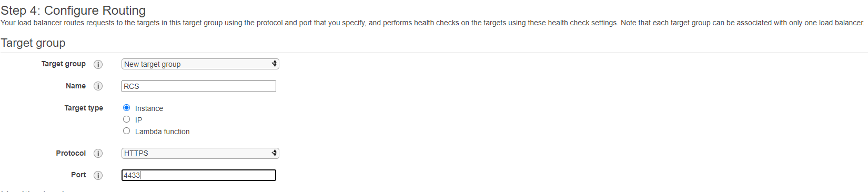Click the Step 4: Configure Routing heading
This screenshot has width=868, height=192.
pos(73,11)
